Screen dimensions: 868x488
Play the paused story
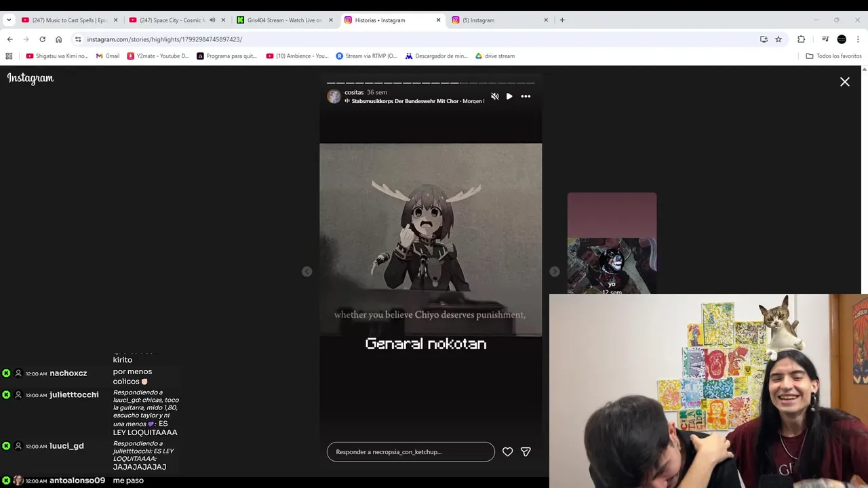[x=509, y=96]
